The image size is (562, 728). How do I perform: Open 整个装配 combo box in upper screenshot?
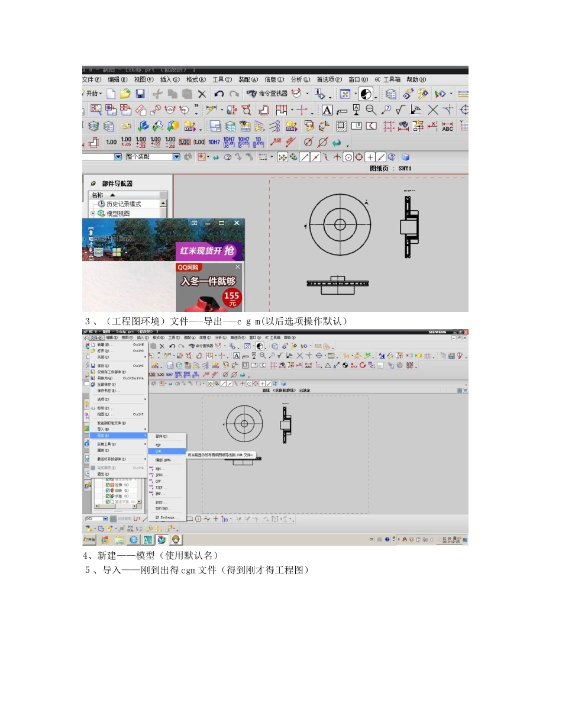[x=176, y=157]
